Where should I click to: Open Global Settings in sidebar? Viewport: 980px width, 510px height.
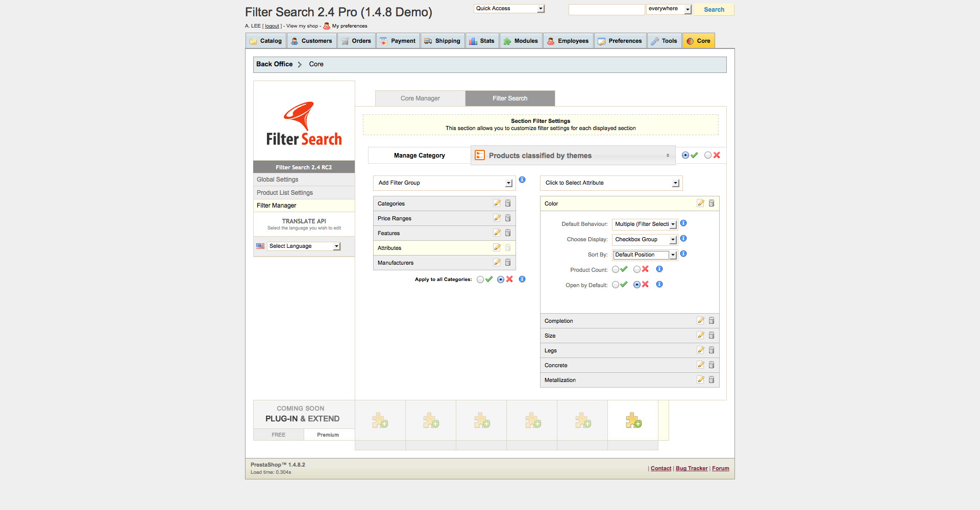[304, 180]
